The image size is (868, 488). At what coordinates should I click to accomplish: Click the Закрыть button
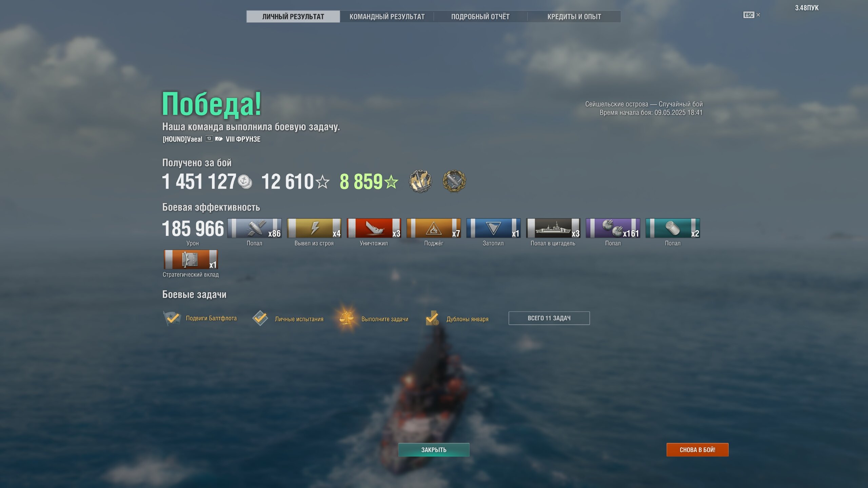point(434,450)
